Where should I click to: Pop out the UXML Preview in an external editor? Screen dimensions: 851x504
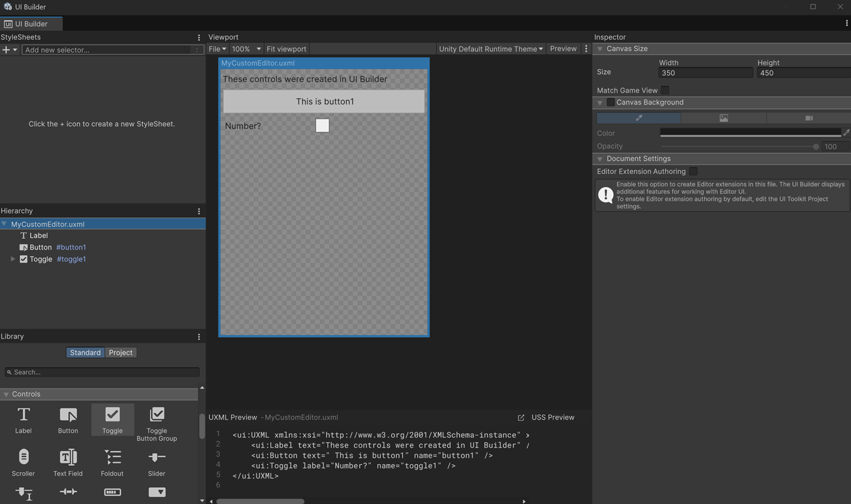point(521,418)
